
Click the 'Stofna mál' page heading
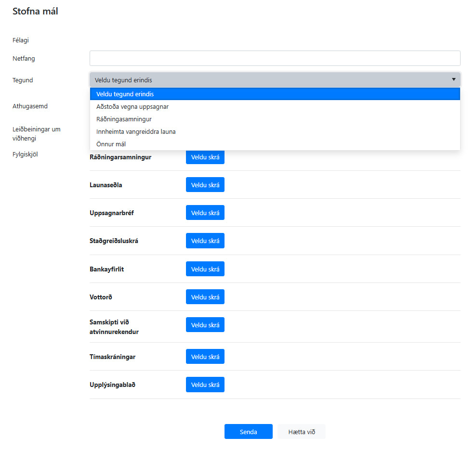[x=35, y=11]
